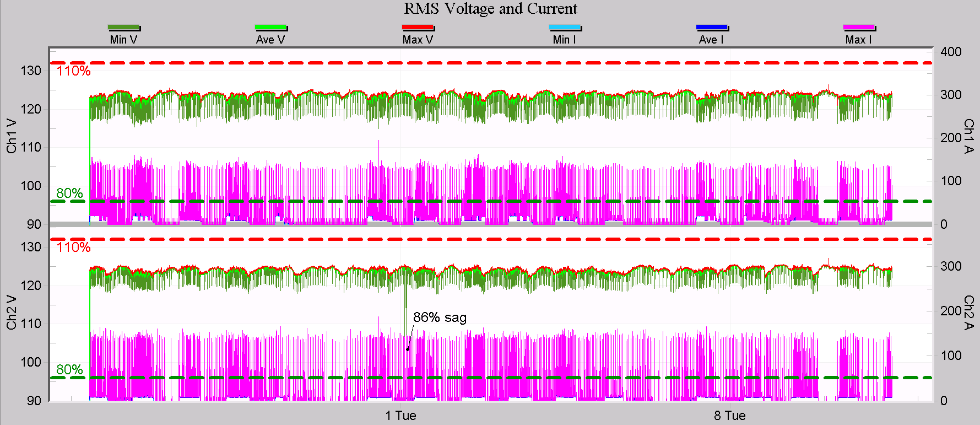
Task: Click the "Ch2 A" right axis title
Action: (x=968, y=312)
